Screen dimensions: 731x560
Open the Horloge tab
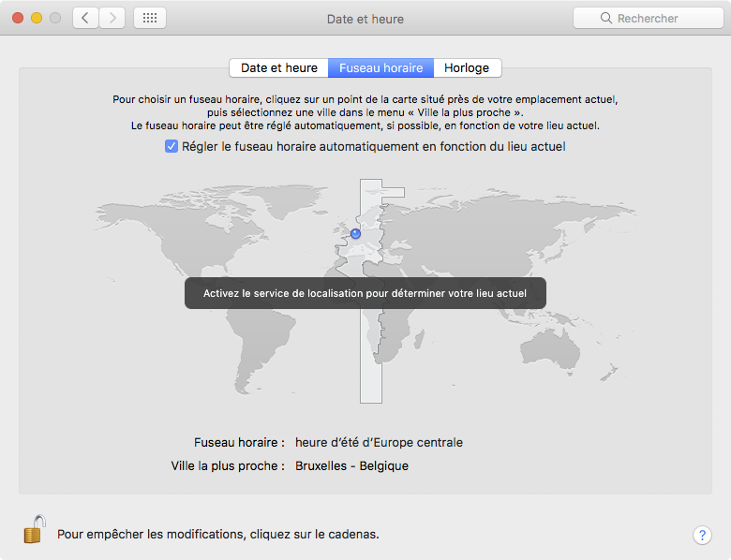[x=467, y=68]
